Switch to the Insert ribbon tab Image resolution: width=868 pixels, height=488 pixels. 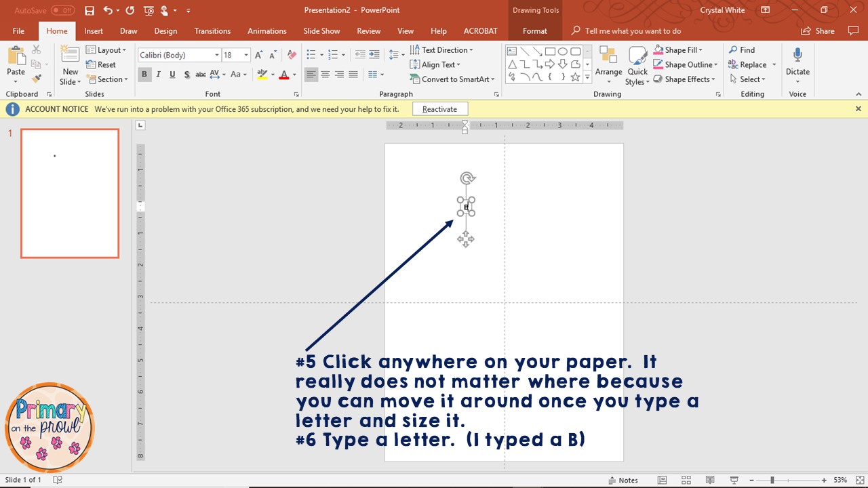[x=94, y=30]
